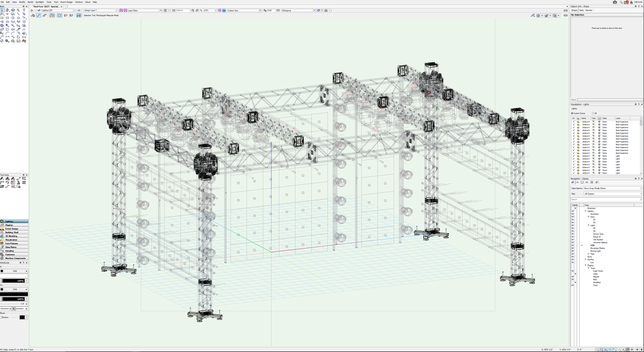Click the Disable Interactive Scaling mode icon
This screenshot has height=352, width=644.
pos(33,15)
